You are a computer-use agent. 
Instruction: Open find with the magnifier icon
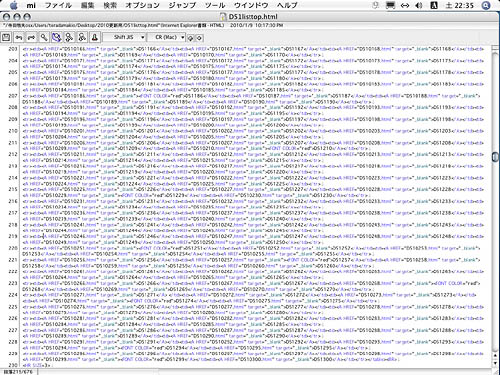[x=44, y=37]
